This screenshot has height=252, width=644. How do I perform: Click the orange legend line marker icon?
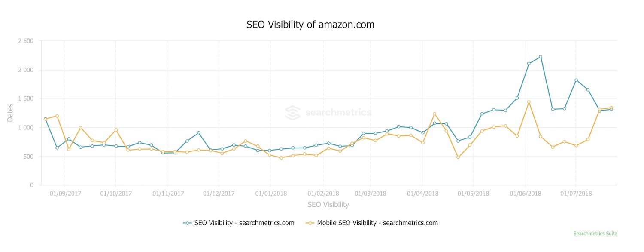pos(310,223)
